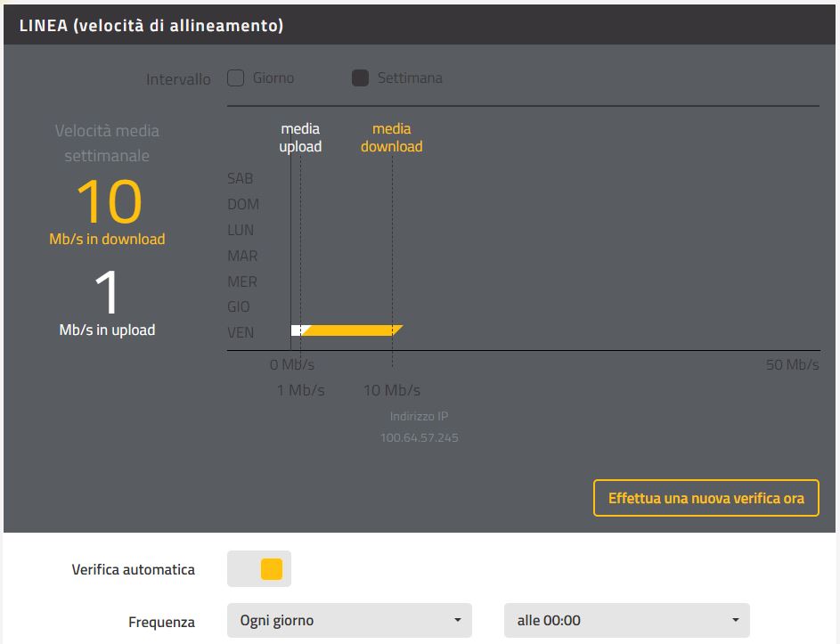The image size is (840, 644).
Task: Select the Settimana interval checkbox
Action: point(360,78)
